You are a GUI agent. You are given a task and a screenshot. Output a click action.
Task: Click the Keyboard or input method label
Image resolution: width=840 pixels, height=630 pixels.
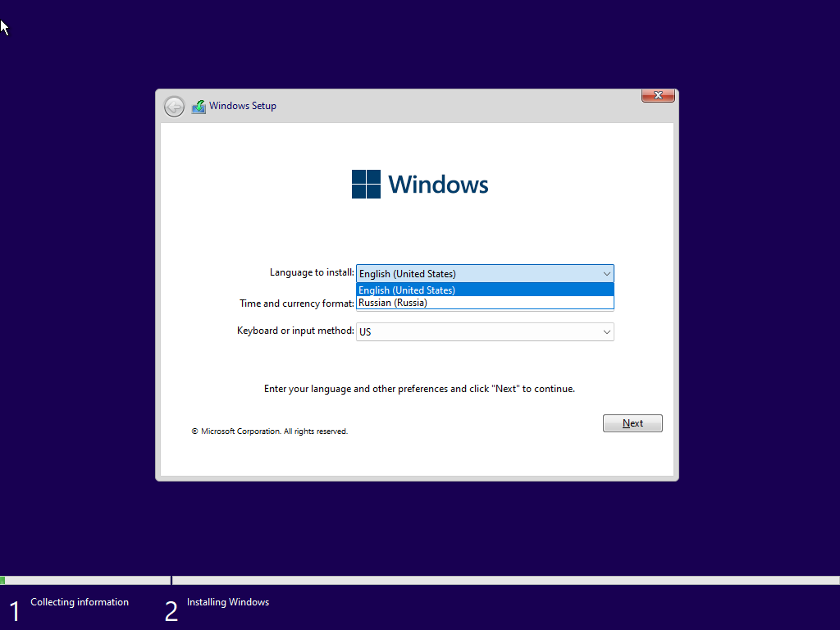coord(295,331)
